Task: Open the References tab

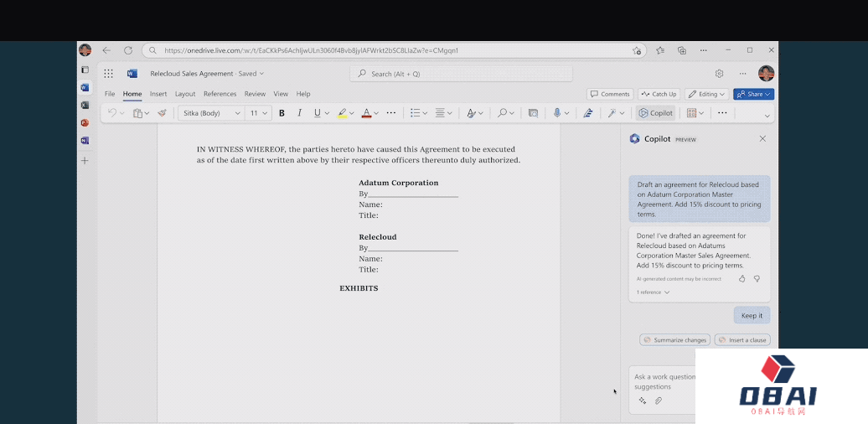Action: click(x=220, y=94)
